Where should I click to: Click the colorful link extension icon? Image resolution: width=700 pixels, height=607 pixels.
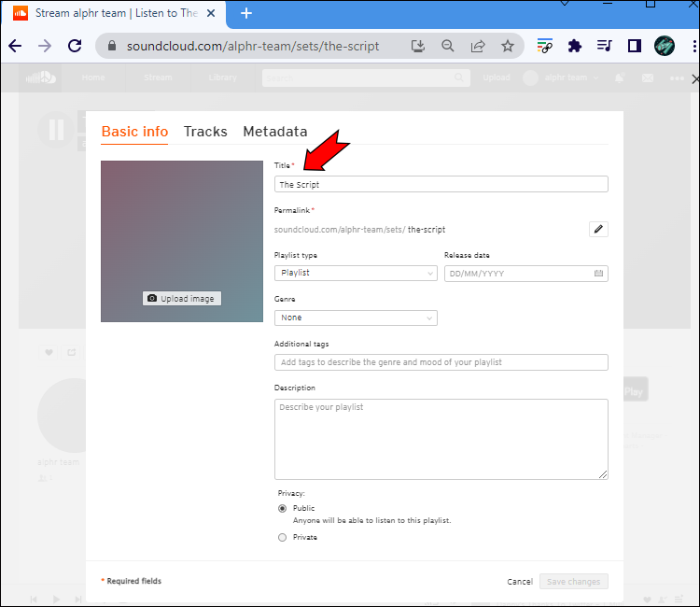coord(545,46)
